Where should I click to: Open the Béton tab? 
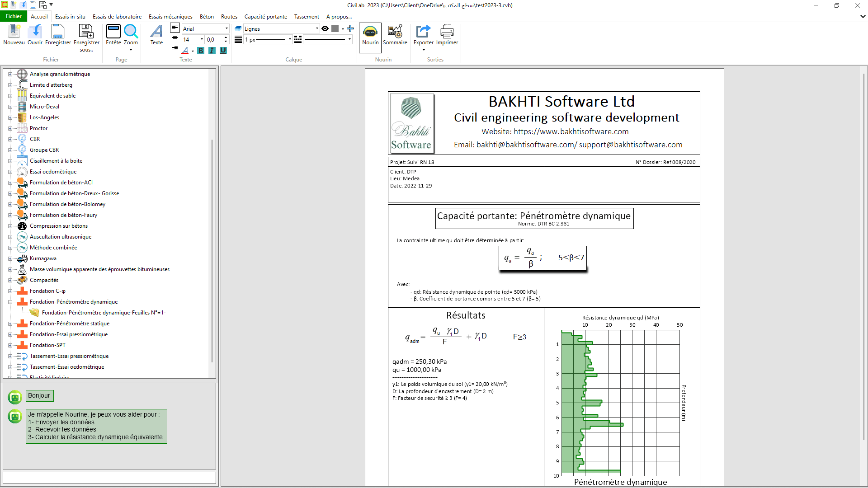[x=207, y=17]
